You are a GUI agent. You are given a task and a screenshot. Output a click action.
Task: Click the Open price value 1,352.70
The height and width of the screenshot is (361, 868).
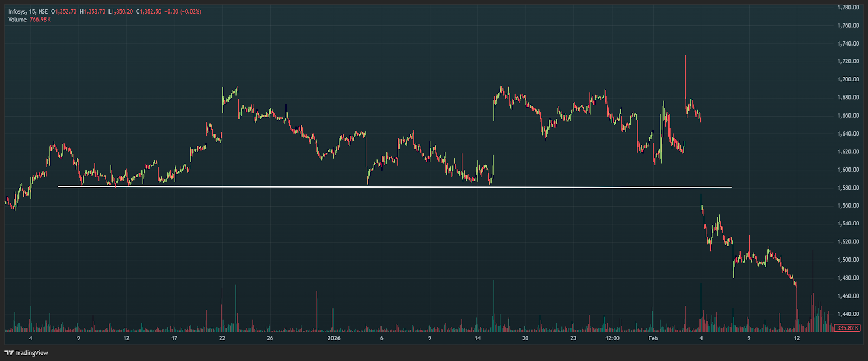65,11
